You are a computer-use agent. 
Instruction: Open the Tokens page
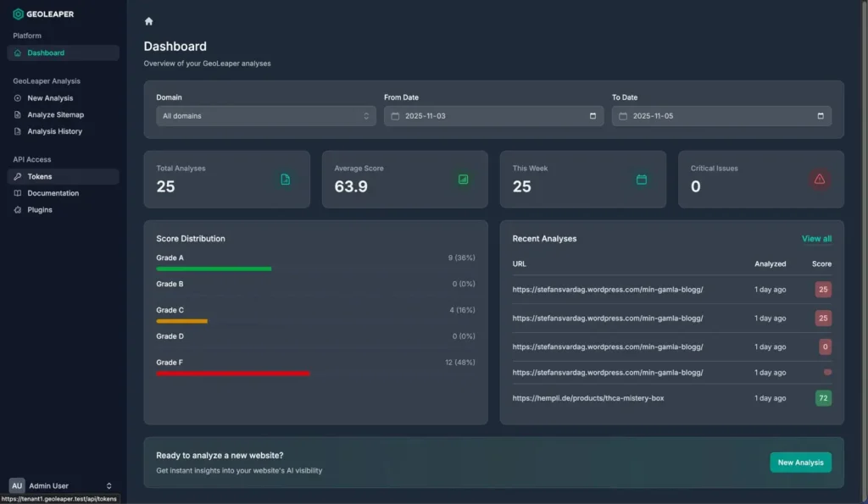[39, 177]
